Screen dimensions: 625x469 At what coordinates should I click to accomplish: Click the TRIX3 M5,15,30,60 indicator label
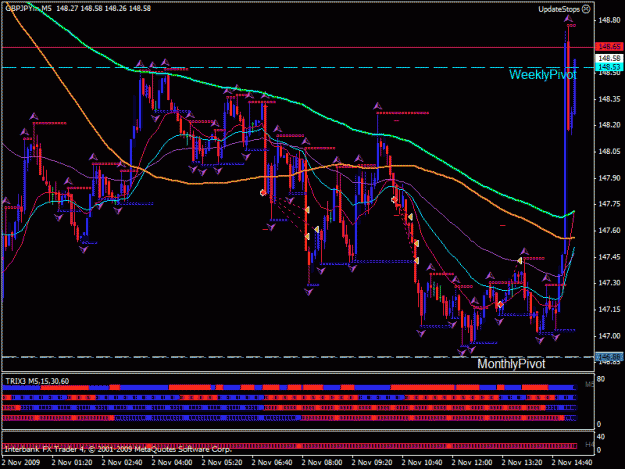click(x=37, y=381)
